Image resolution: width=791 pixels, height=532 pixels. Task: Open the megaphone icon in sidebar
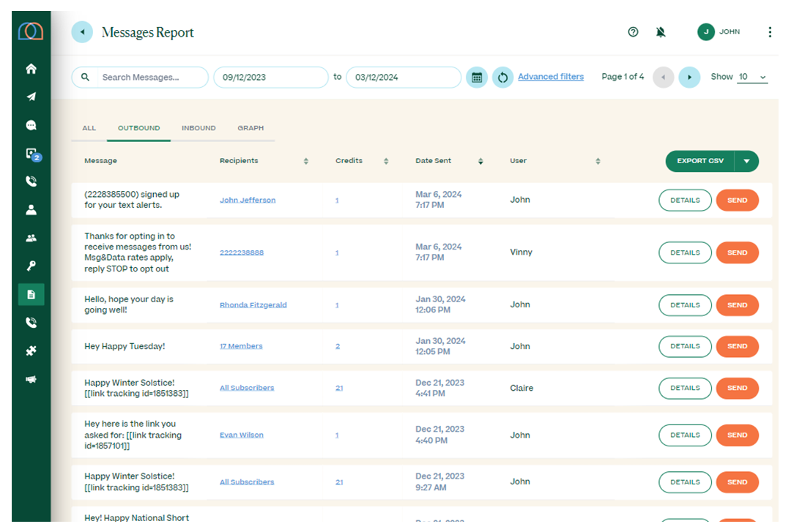pos(31,379)
